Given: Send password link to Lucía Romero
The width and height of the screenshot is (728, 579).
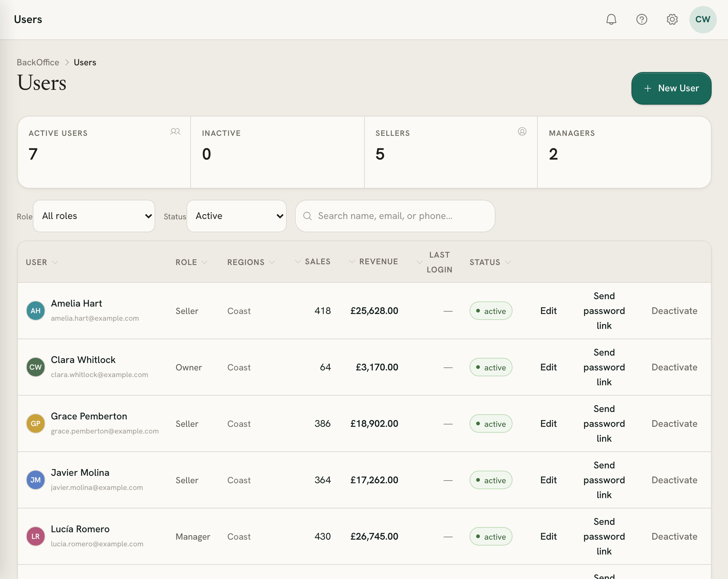Looking at the screenshot, I should (x=604, y=536).
